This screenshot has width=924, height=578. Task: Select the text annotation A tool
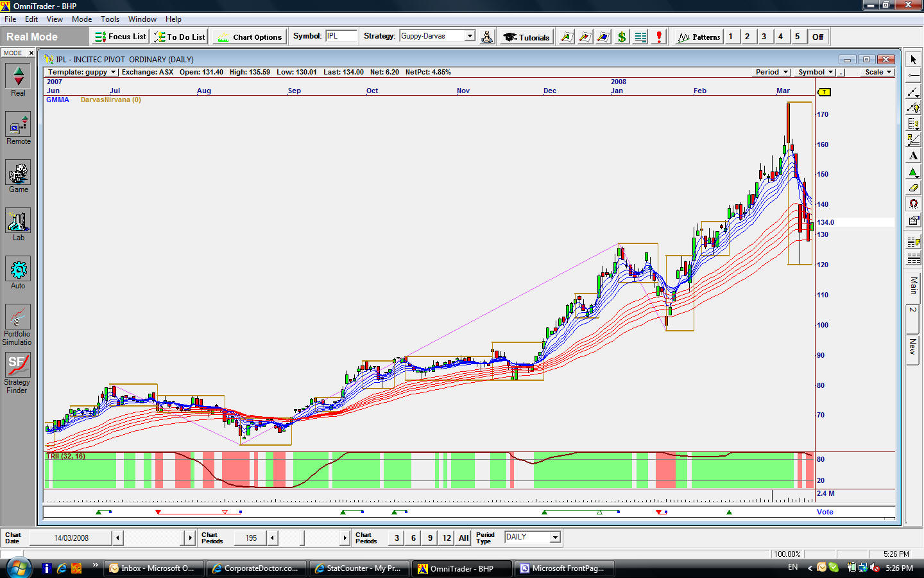(913, 156)
